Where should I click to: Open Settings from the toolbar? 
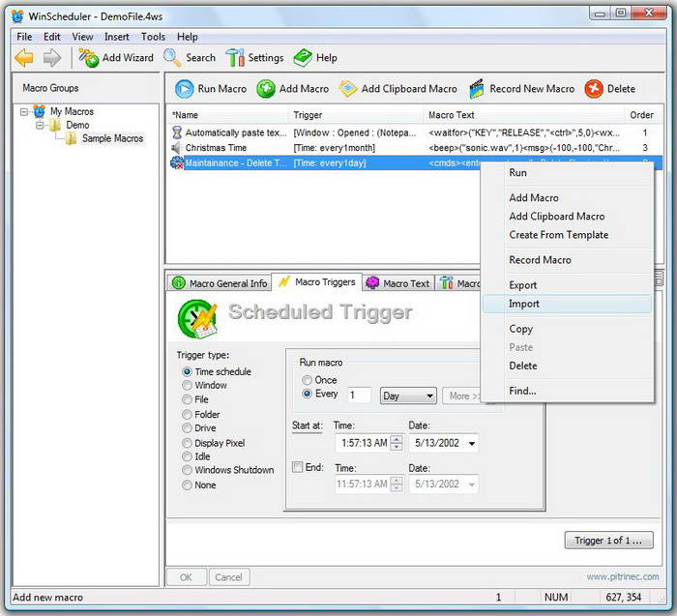[254, 57]
